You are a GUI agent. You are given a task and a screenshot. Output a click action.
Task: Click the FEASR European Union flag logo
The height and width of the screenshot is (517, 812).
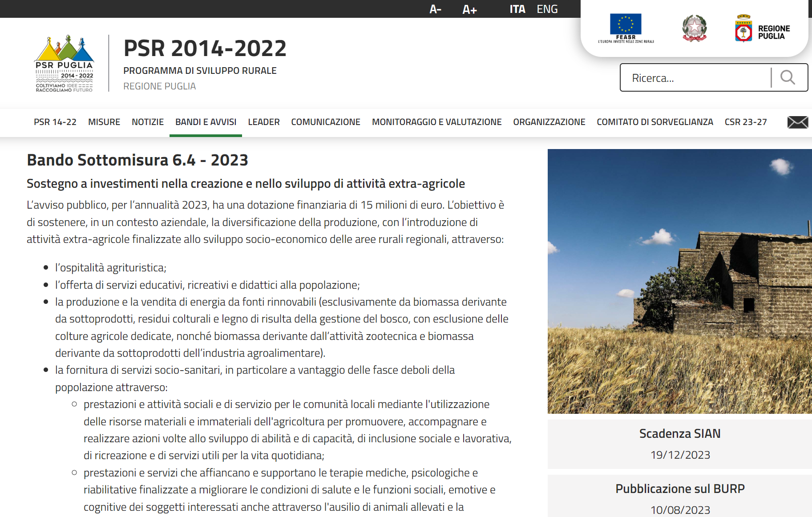pos(626,28)
